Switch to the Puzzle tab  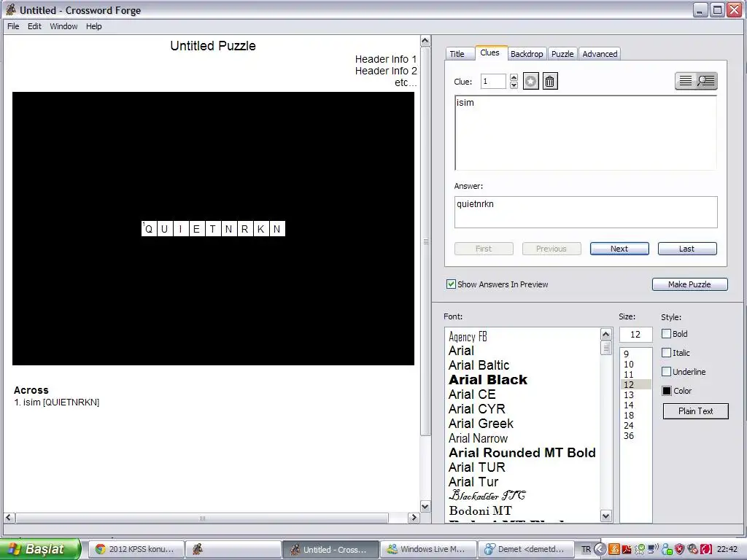pos(562,54)
